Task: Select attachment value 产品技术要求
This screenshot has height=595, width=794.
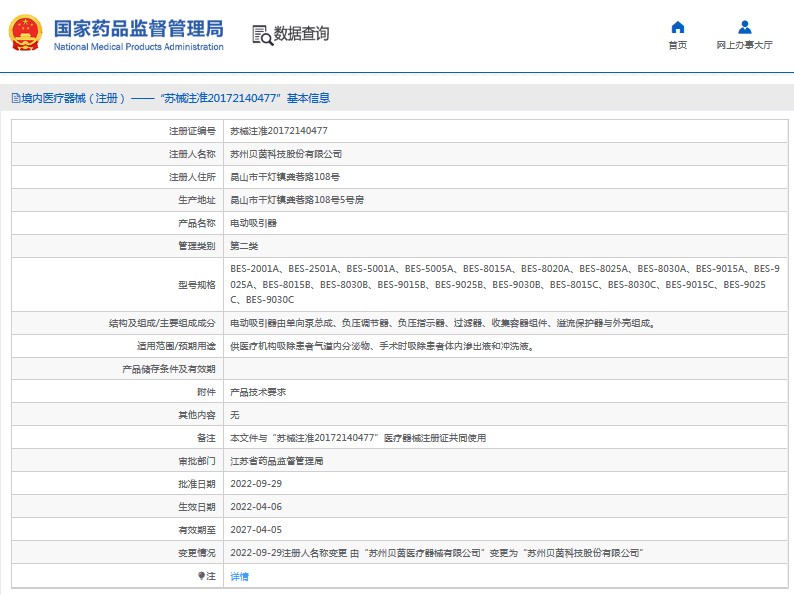Action: click(258, 392)
